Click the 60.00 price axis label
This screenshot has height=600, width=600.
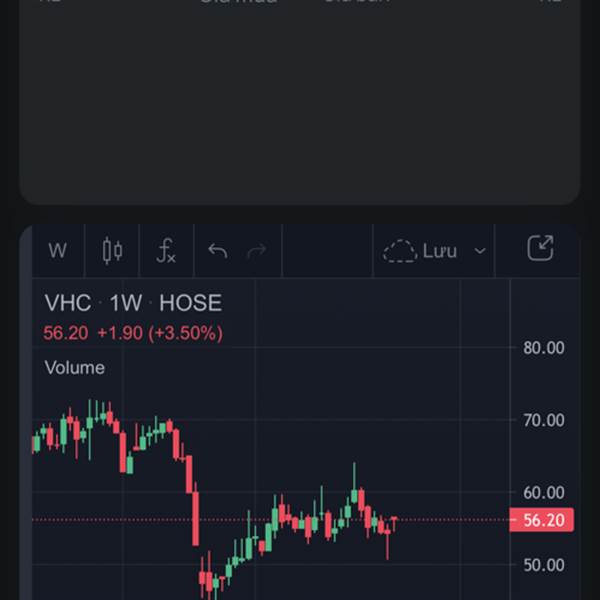[544, 492]
